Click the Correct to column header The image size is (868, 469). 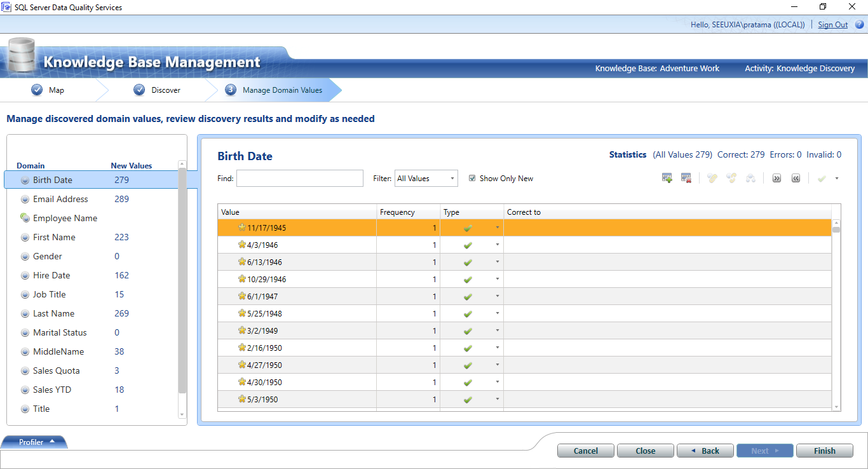(x=668, y=212)
